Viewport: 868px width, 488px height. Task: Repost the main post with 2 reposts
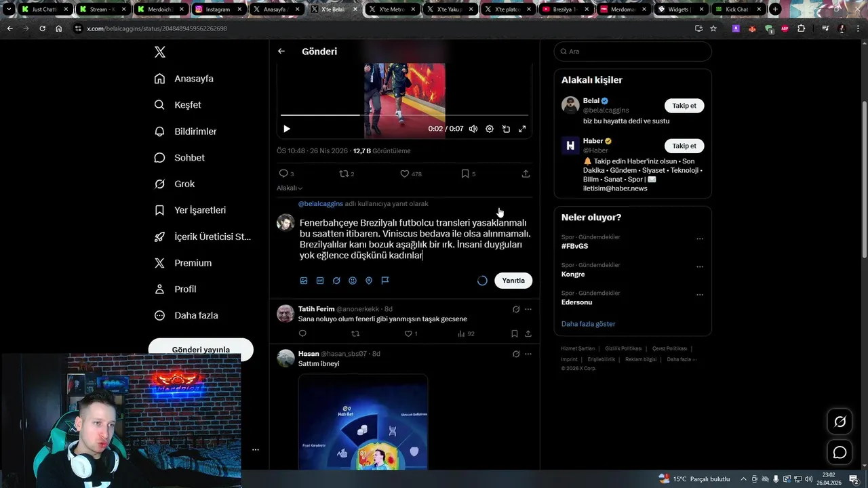point(347,174)
